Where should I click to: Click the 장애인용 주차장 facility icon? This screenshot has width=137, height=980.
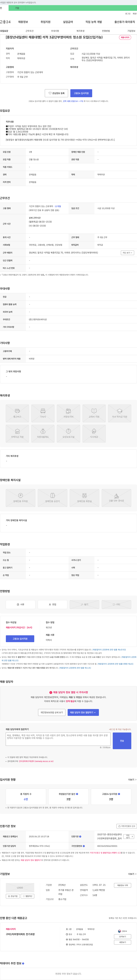(21, 498)
